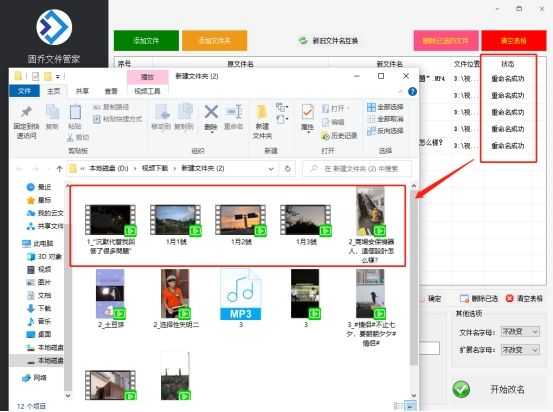
Task: Click 删除已选 icon in lower panel
Action: (479, 299)
